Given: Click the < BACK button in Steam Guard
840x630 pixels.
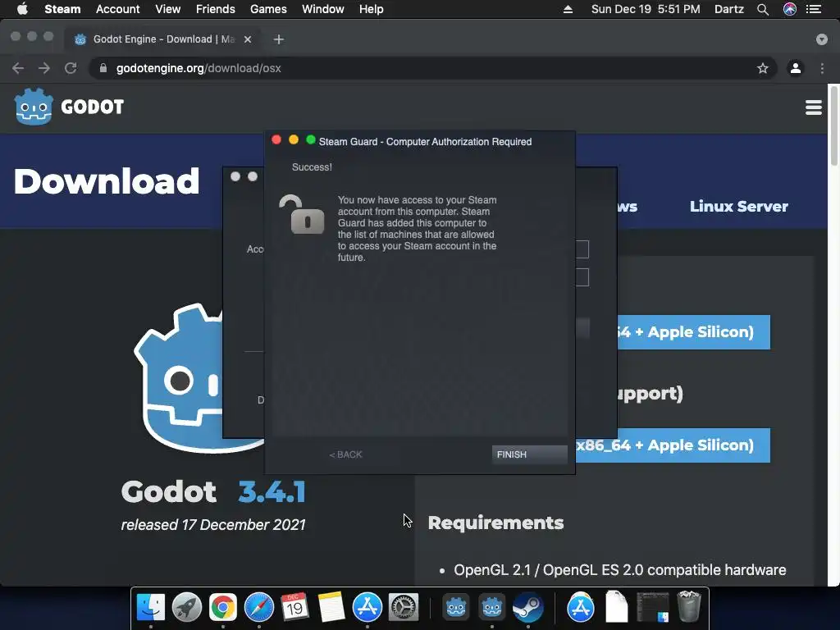Looking at the screenshot, I should [345, 454].
